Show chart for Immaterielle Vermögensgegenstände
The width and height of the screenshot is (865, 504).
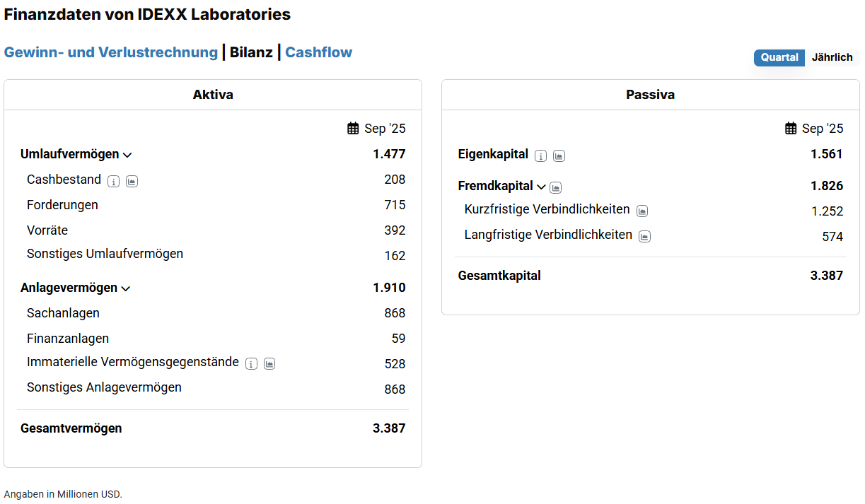[x=269, y=364]
